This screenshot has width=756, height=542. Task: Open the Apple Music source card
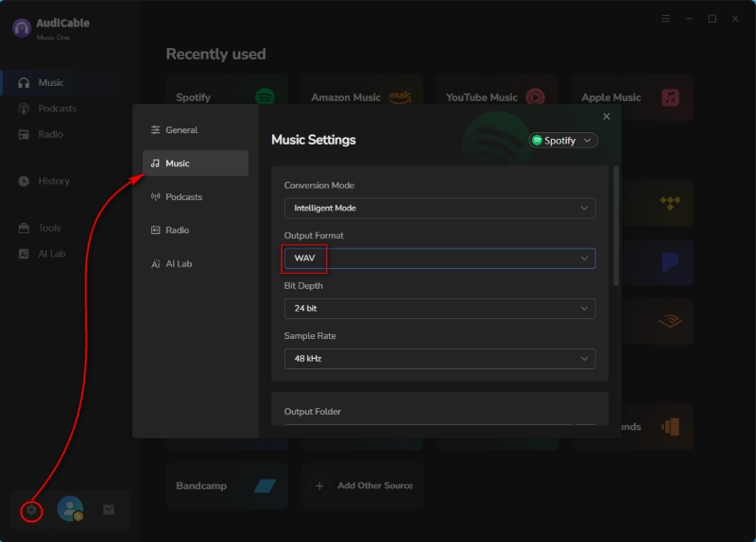632,97
